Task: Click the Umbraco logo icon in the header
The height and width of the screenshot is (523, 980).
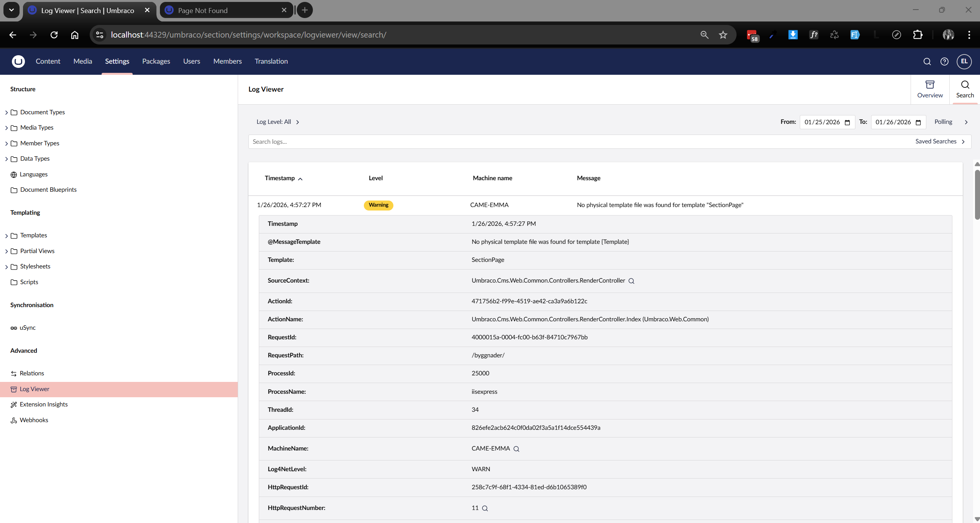Action: pos(18,61)
